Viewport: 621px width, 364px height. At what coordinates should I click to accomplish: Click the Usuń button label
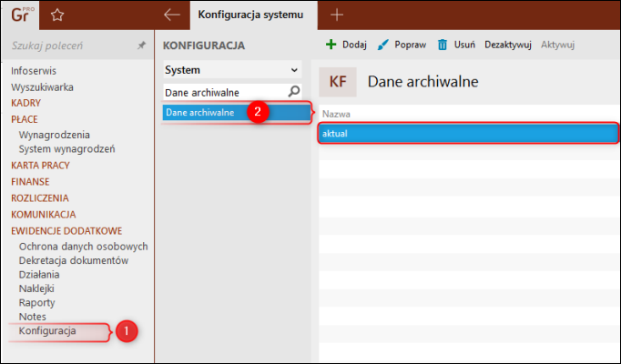(464, 45)
